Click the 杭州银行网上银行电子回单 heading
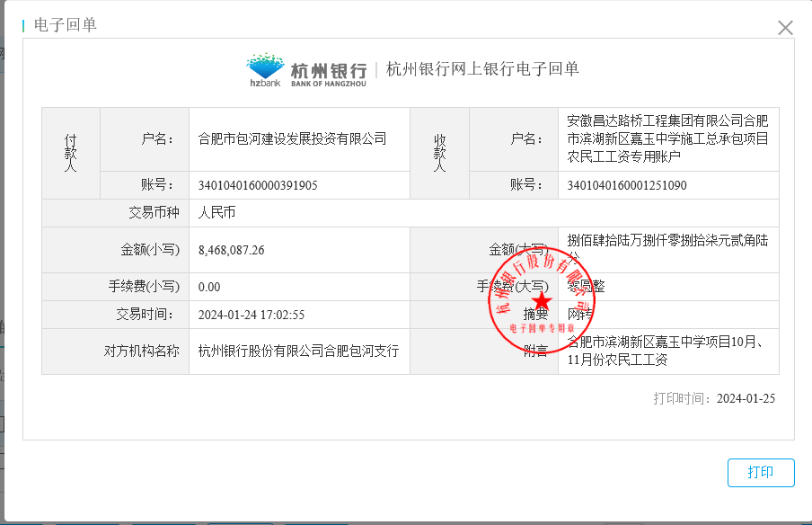Viewport: 812px width, 525px height. coord(482,69)
